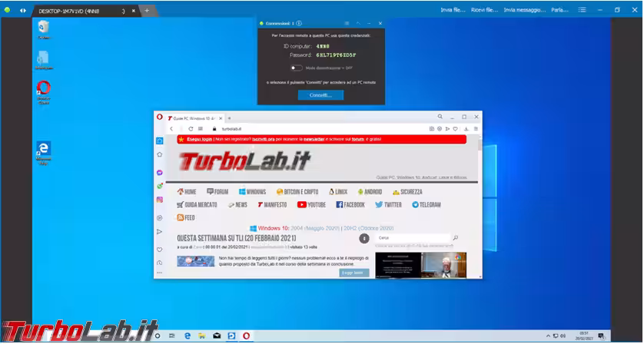Open hamburger menu in credentials panel

(x=347, y=23)
